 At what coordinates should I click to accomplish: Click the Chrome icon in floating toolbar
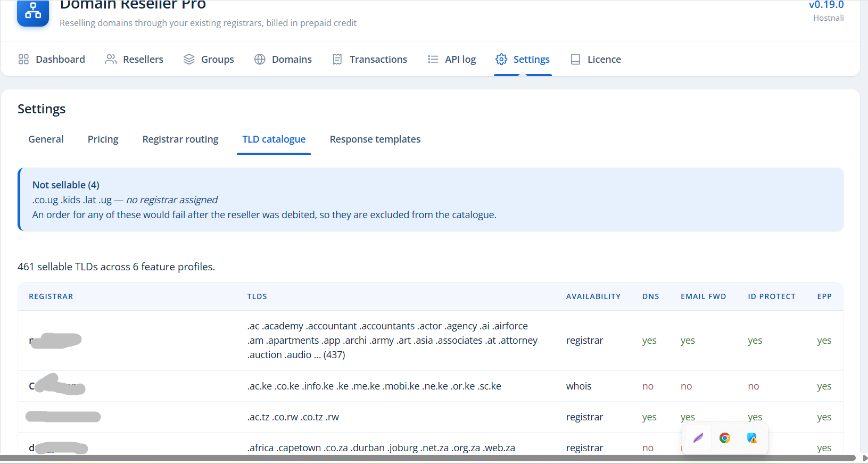[725, 438]
